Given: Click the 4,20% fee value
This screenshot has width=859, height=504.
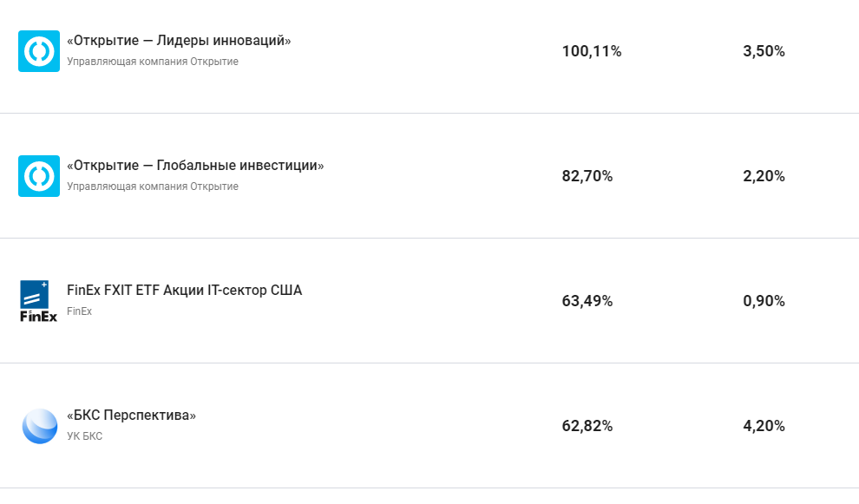Looking at the screenshot, I should pyautogui.click(x=764, y=426).
